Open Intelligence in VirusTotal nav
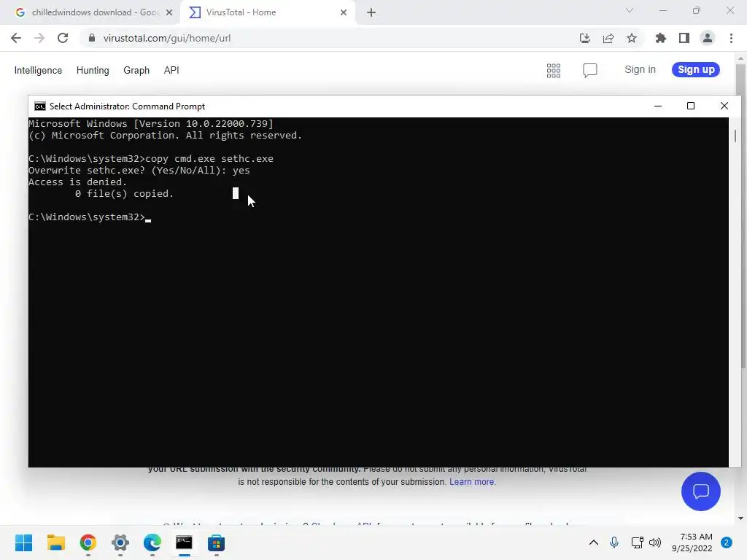This screenshot has width=747, height=560. coord(38,71)
